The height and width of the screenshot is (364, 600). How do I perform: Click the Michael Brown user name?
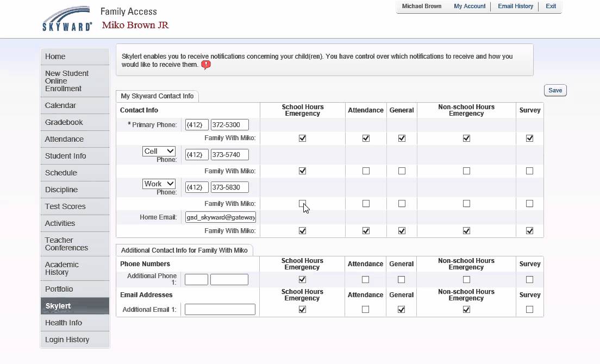click(x=422, y=6)
